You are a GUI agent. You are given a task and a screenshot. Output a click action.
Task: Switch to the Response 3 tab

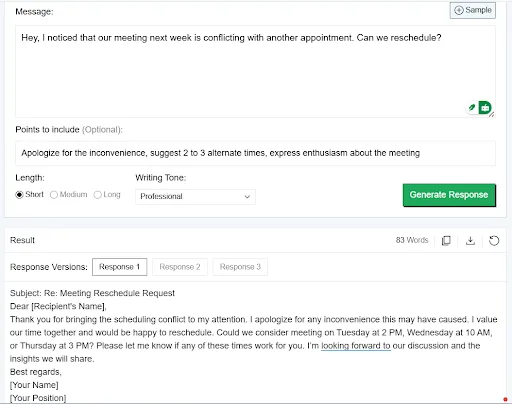pos(240,267)
